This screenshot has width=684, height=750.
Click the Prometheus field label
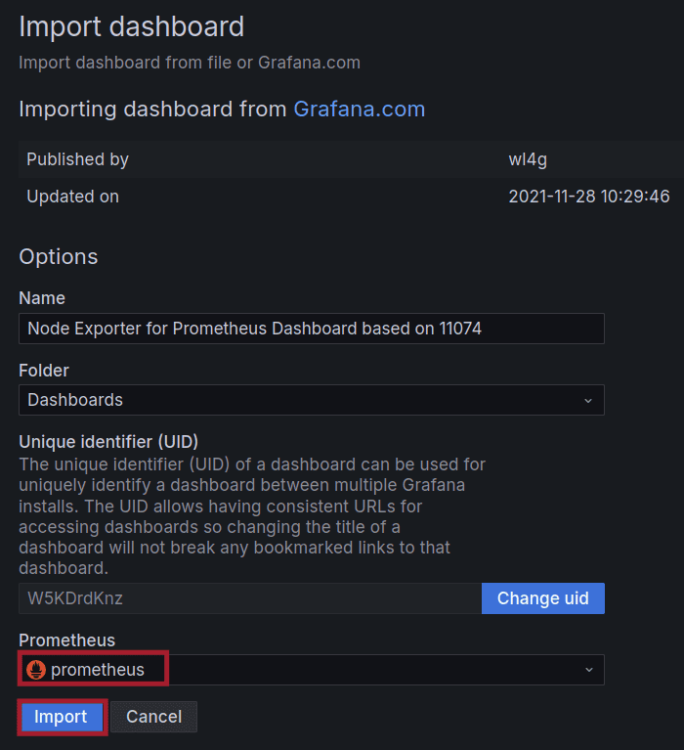pyautogui.click(x=67, y=640)
